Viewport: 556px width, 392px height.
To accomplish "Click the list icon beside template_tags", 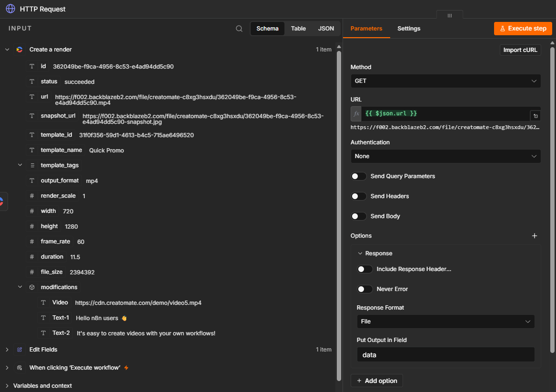I will coord(32,165).
